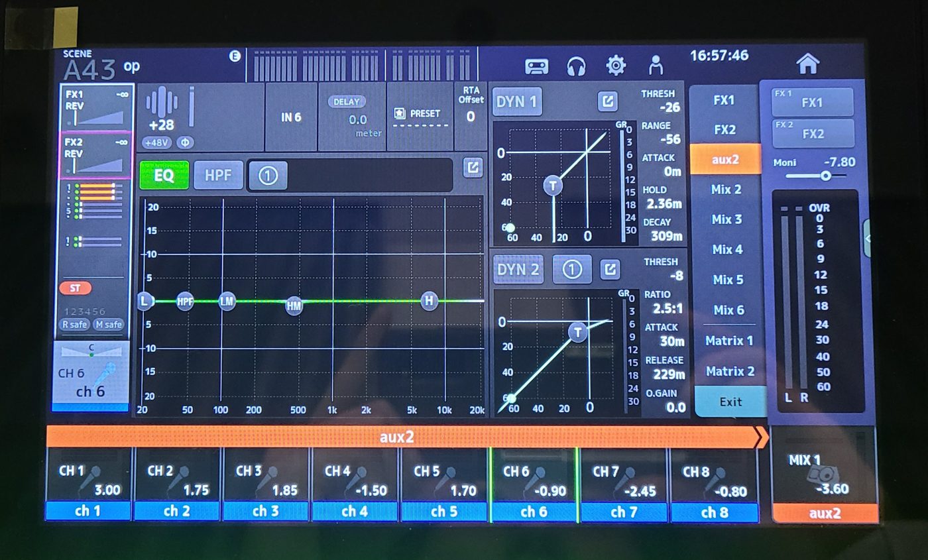The height and width of the screenshot is (560, 928).
Task: Select FX2 in sends list
Action: [x=725, y=129]
